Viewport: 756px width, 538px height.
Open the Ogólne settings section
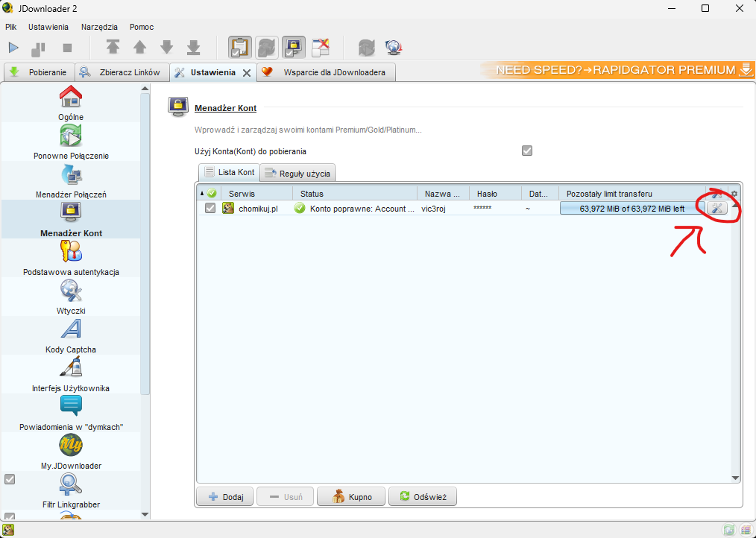click(71, 103)
